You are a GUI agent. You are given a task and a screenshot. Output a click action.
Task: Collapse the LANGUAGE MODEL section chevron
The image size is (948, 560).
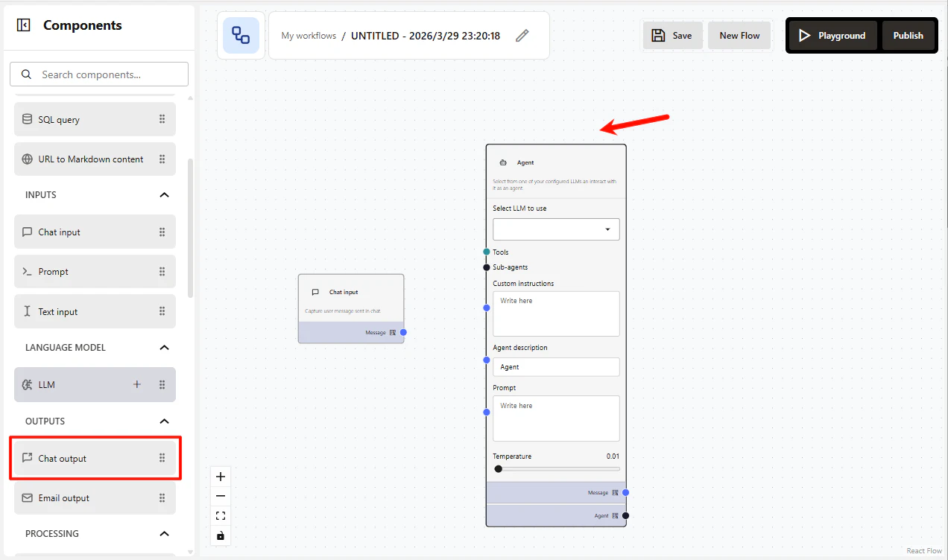(x=164, y=348)
